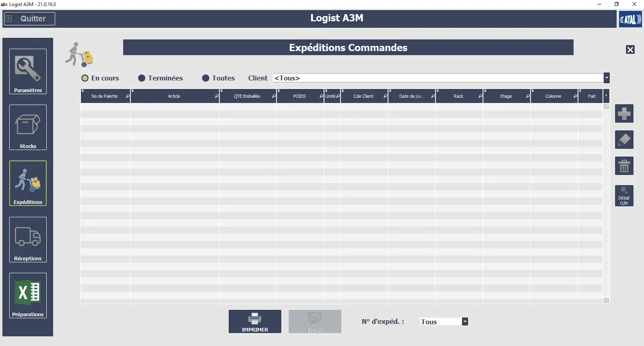Search in No de Palette column
The image size is (644, 346).
click(128, 97)
